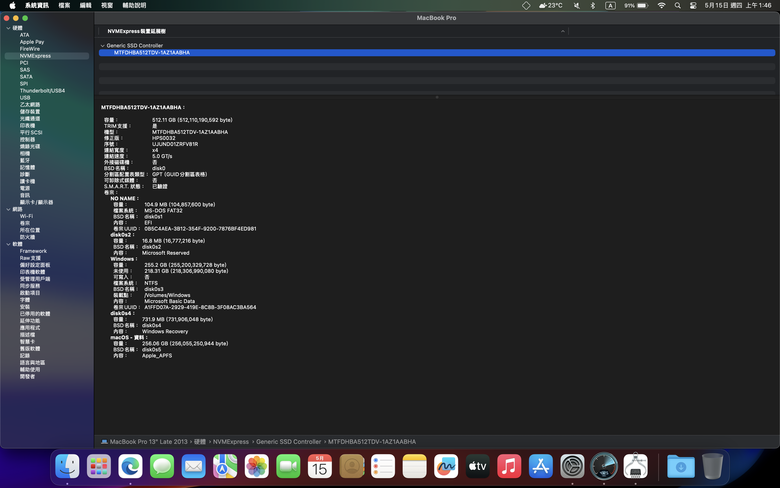The width and height of the screenshot is (780, 488).
Task: Select 藍牙 in the sidebar
Action: coord(25,161)
